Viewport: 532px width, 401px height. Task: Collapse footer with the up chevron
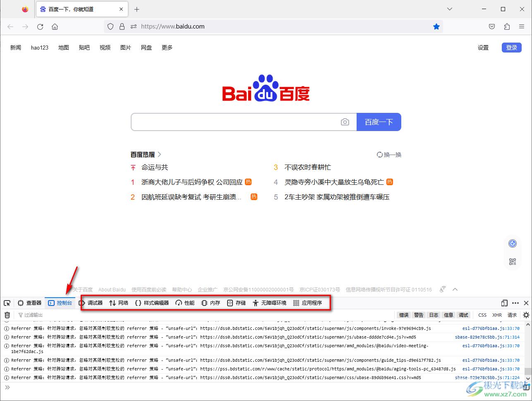click(455, 289)
